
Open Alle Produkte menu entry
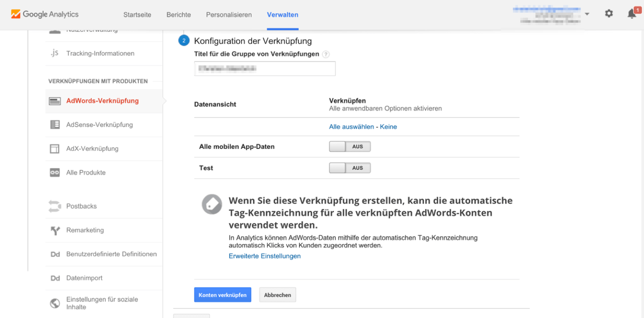tap(86, 172)
